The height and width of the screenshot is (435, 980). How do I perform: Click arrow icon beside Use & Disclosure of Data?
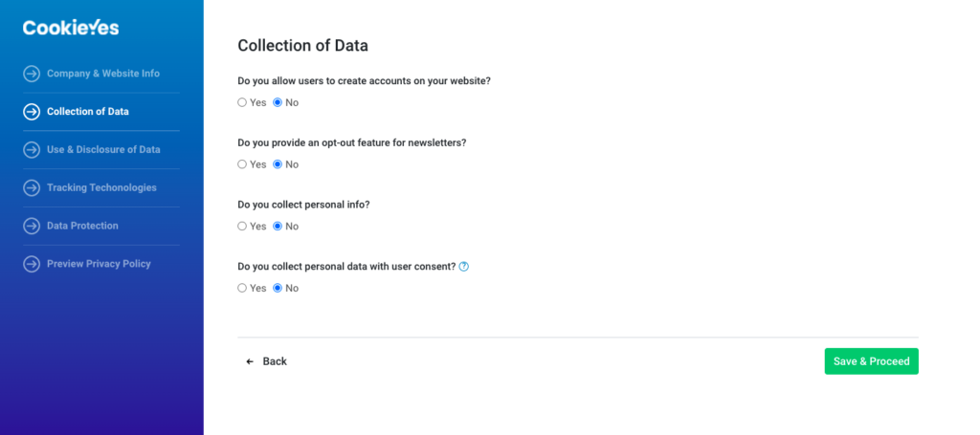(x=32, y=150)
